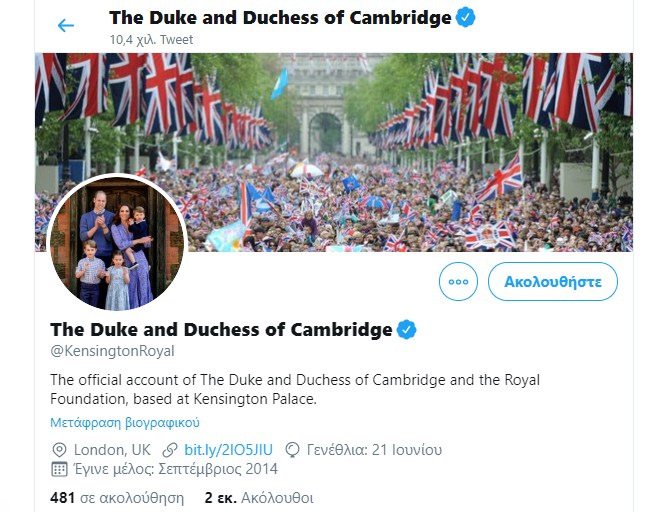
Task: Click the verified badge beside the profile name
Action: tap(407, 329)
